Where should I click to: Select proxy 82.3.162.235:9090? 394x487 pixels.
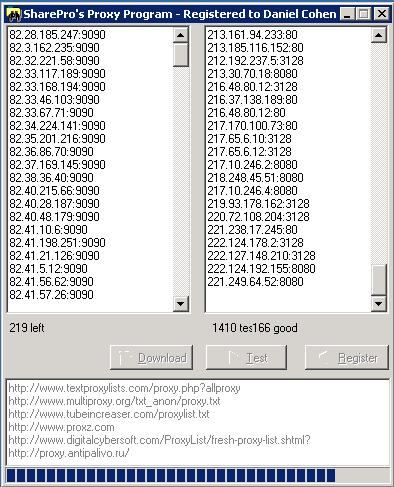click(54, 48)
